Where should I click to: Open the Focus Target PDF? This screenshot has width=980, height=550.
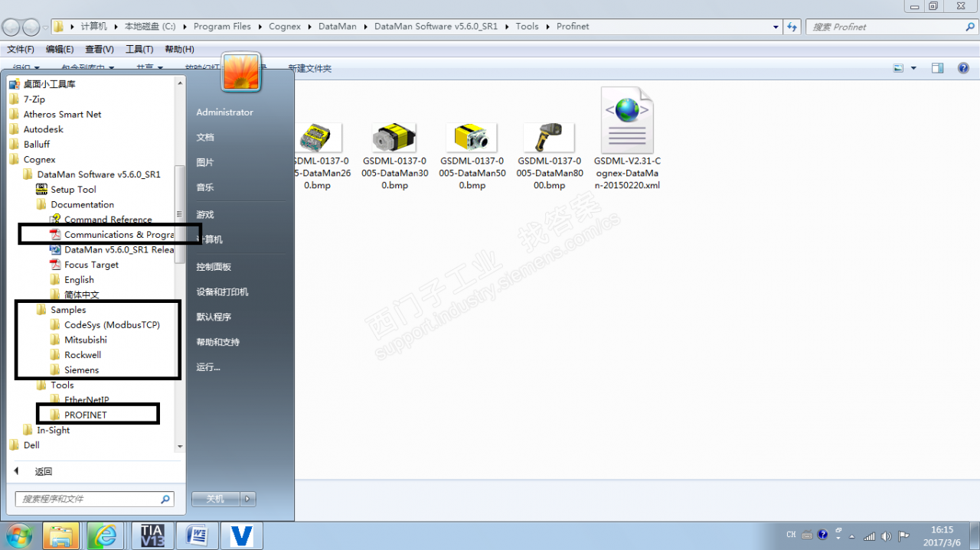[85, 265]
